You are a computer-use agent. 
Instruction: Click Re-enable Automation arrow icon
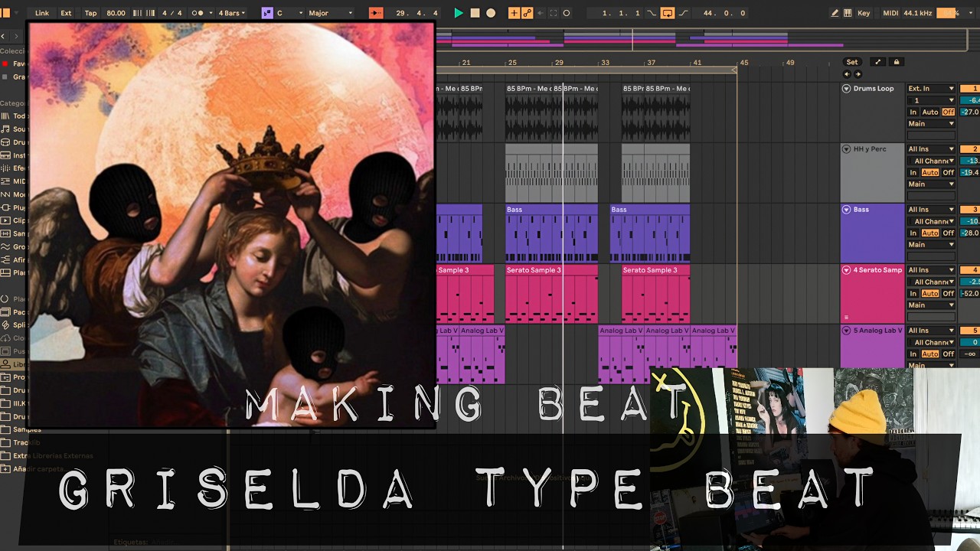[x=540, y=13]
